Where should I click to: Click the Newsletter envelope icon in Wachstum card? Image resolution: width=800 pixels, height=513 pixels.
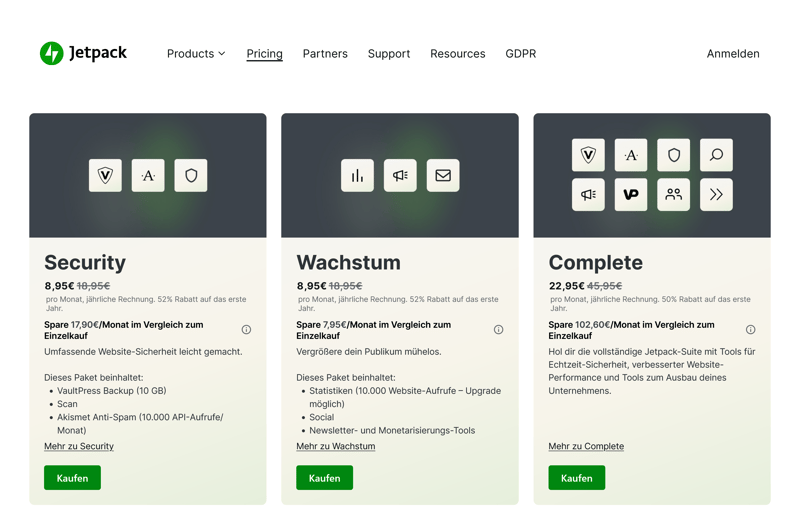[443, 175]
